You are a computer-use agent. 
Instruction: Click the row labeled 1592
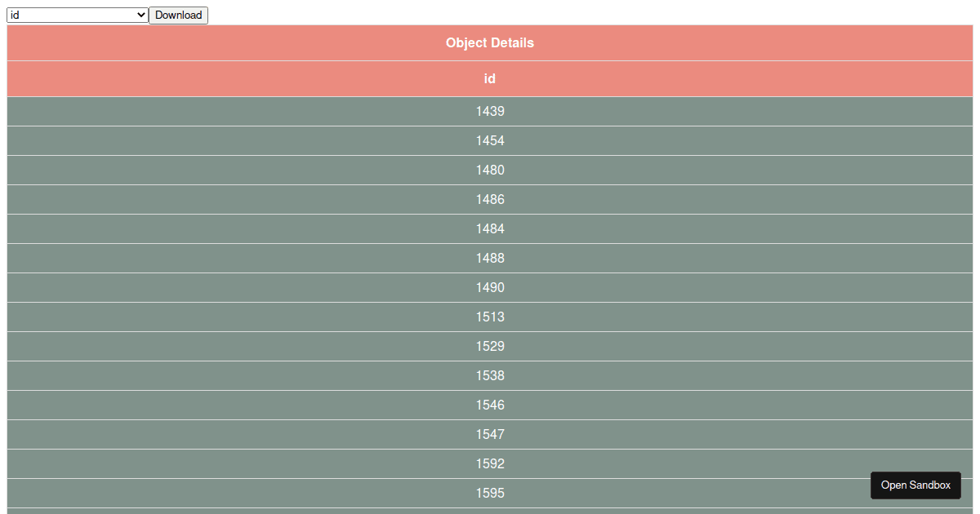(490, 463)
